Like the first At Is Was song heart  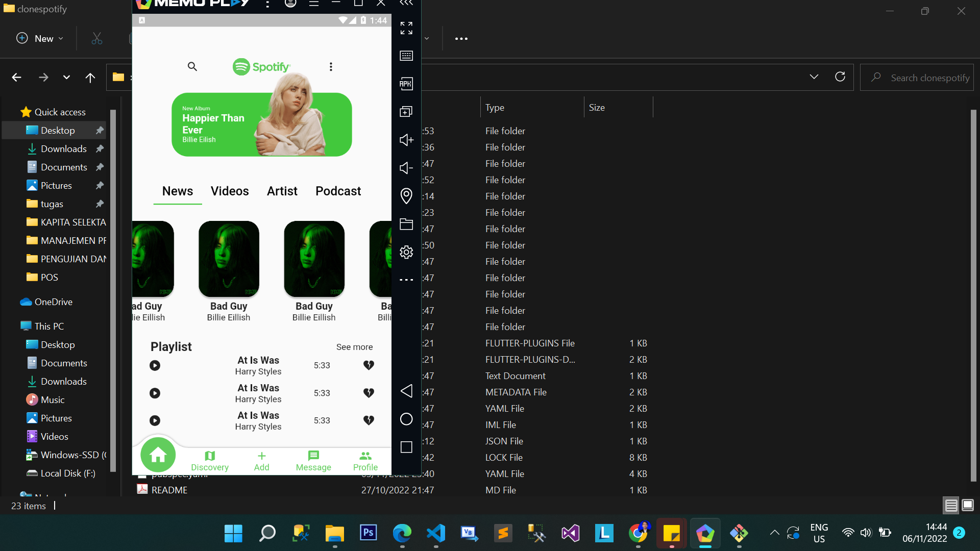point(369,365)
